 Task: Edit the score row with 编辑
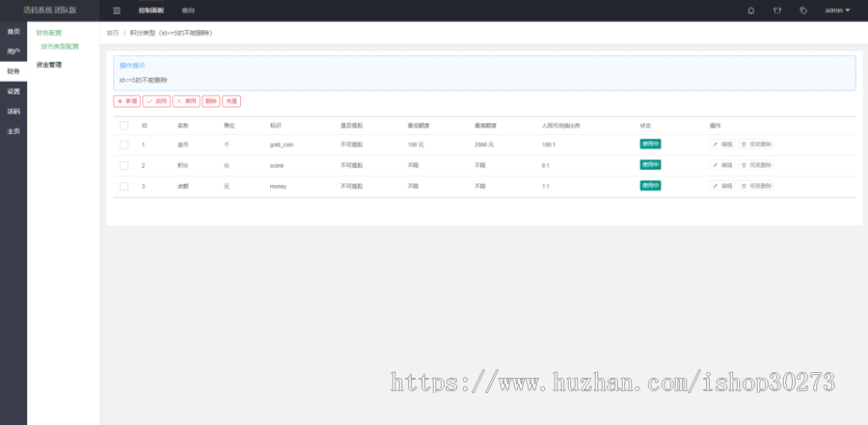(x=722, y=165)
